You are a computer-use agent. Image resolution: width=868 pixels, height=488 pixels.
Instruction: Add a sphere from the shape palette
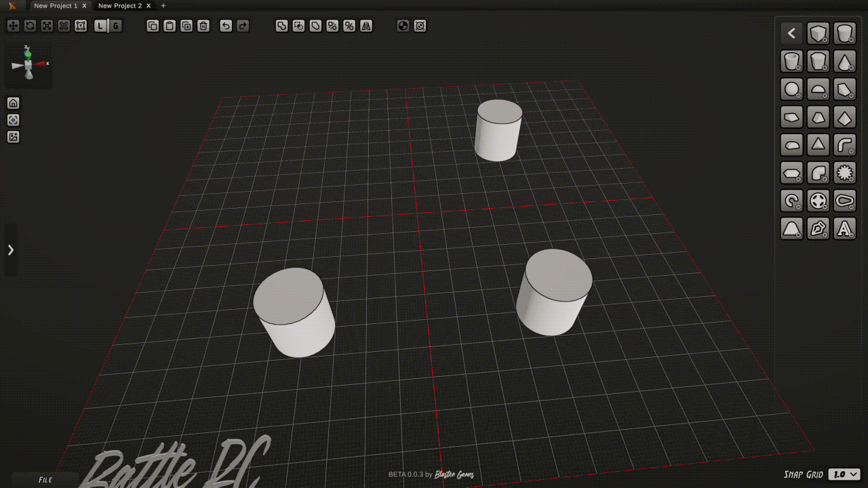point(791,89)
